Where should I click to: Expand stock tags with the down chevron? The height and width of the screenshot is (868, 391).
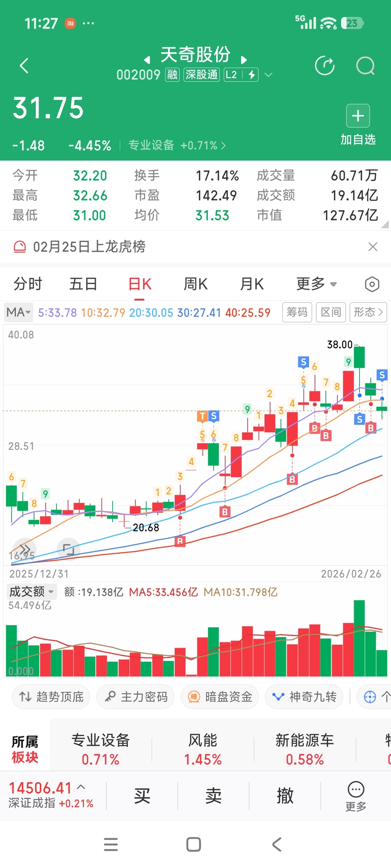click(x=268, y=75)
